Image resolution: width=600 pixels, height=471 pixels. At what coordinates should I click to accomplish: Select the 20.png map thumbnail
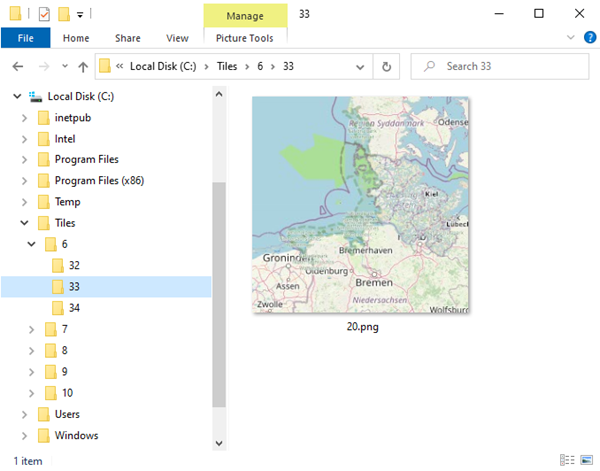coord(361,205)
